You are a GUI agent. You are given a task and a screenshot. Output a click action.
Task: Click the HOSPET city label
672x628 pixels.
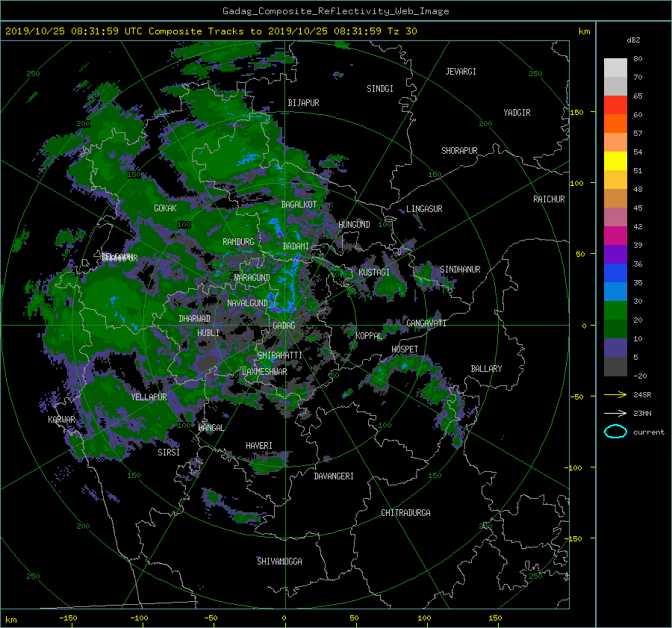(x=405, y=349)
